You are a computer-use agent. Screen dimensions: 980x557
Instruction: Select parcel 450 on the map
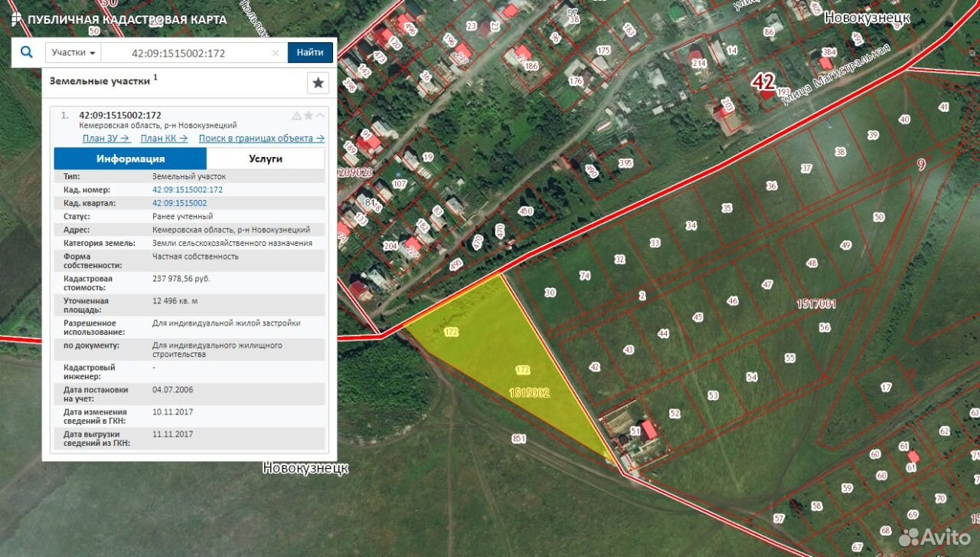pyautogui.click(x=525, y=211)
